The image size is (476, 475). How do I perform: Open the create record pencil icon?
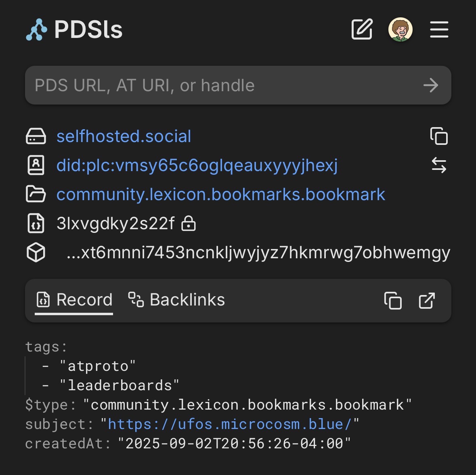362,29
